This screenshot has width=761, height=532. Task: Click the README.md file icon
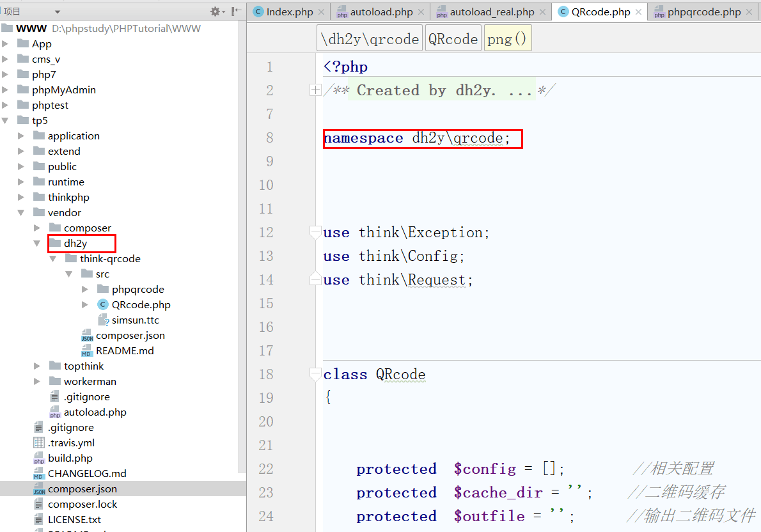pos(87,351)
